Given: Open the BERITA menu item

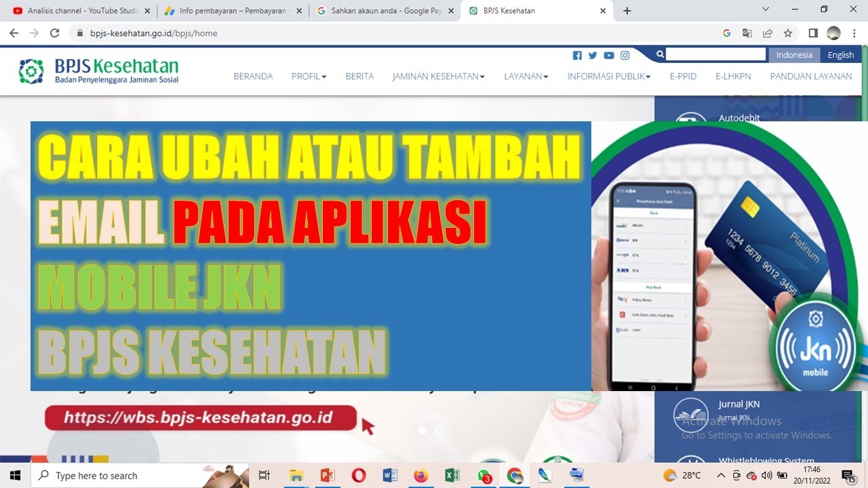Looking at the screenshot, I should pos(359,77).
